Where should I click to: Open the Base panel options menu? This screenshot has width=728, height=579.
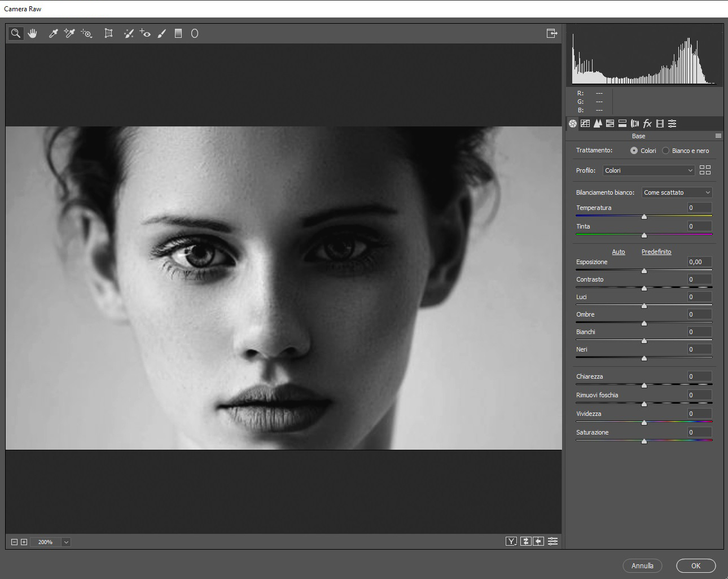718,136
